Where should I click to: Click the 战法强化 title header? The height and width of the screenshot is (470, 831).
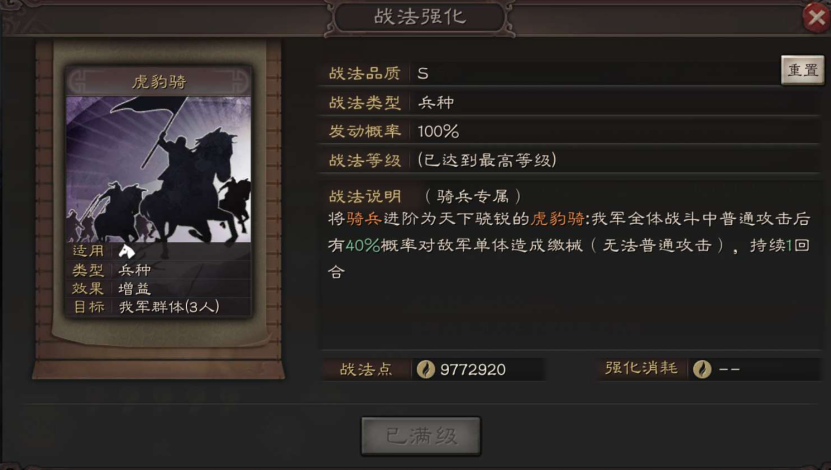pos(420,17)
